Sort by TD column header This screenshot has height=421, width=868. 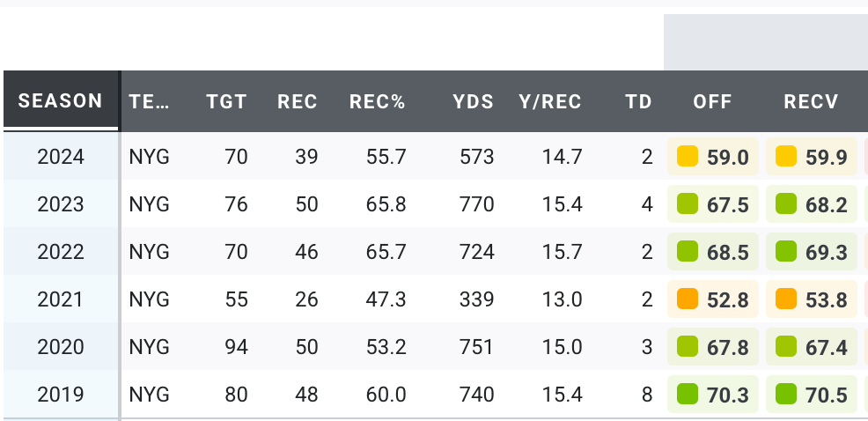(638, 101)
